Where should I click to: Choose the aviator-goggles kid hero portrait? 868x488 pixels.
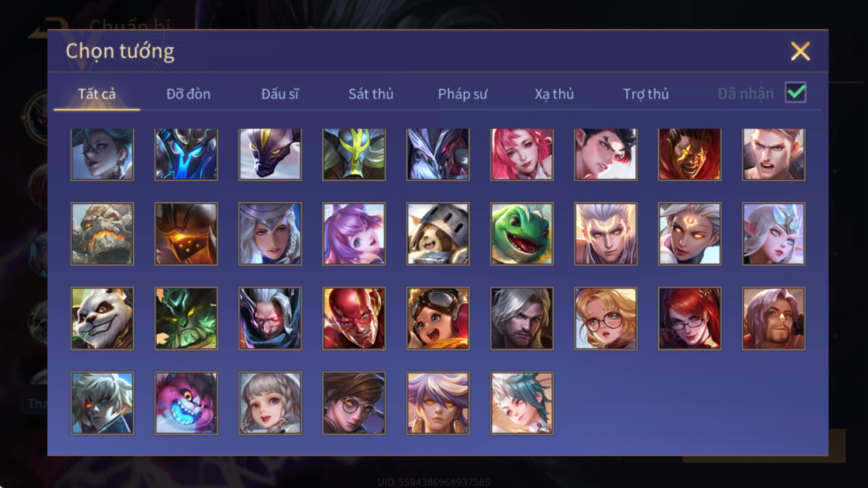pos(438,319)
